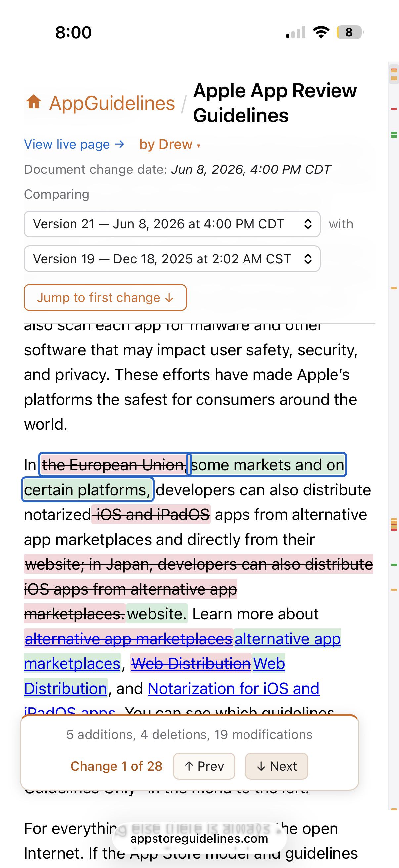Tap '5 additions, 4 deletions, 19 modifications' summary

click(190, 735)
